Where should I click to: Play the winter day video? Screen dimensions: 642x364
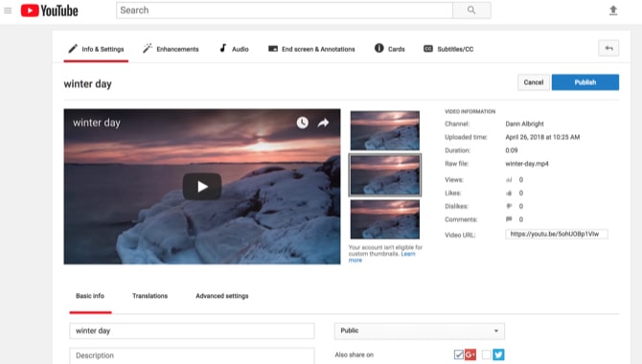pos(202,187)
